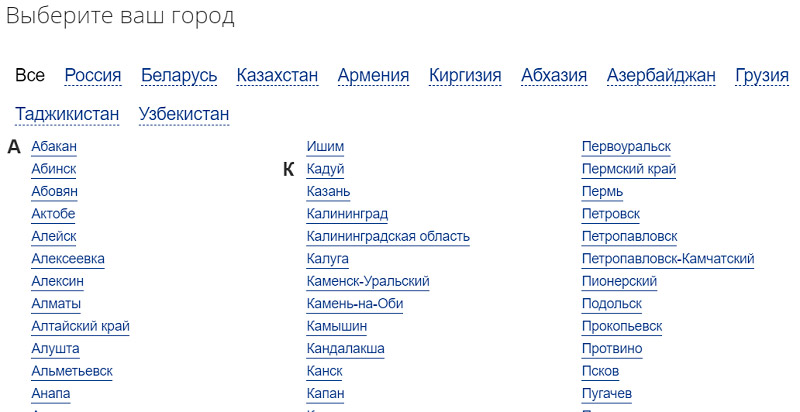The width and height of the screenshot is (800, 412).
Task: Open the Каменск-Уральский city link
Action: 368,281
